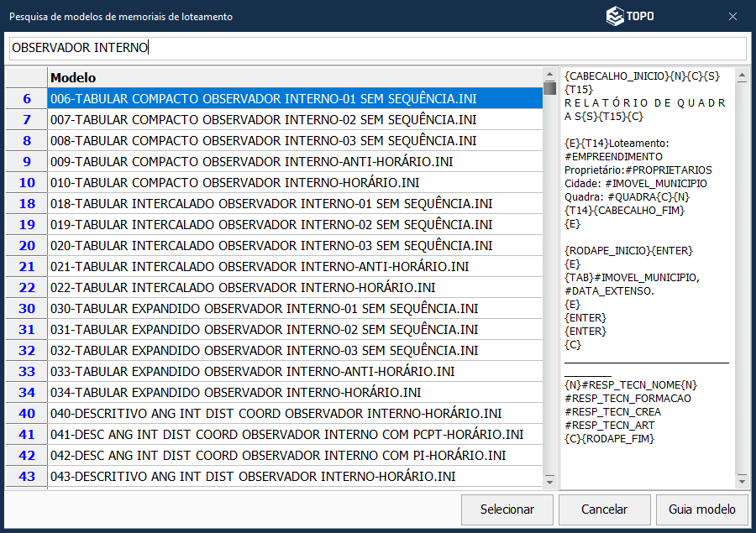Click the Selecionar button
The width and height of the screenshot is (756, 533).
[507, 509]
